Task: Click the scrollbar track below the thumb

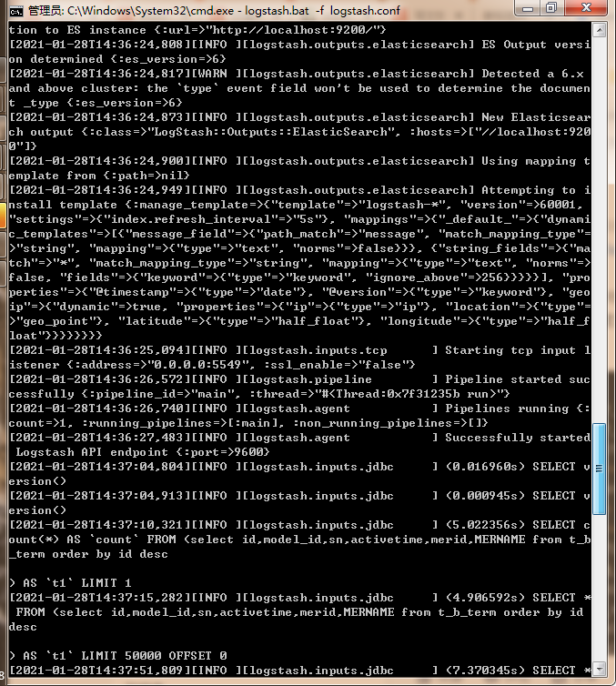Action: pyautogui.click(x=599, y=588)
